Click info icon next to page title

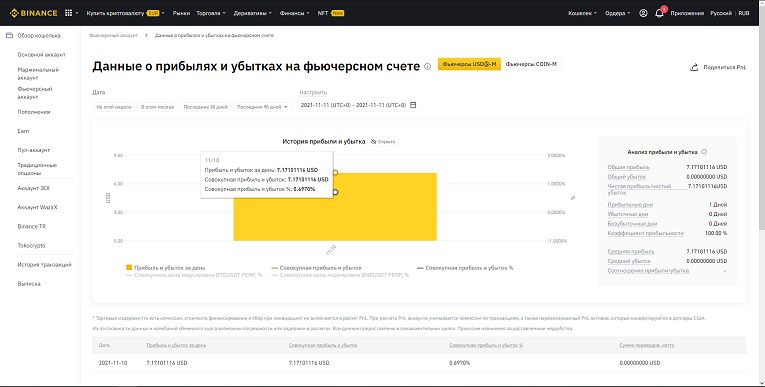tap(427, 66)
